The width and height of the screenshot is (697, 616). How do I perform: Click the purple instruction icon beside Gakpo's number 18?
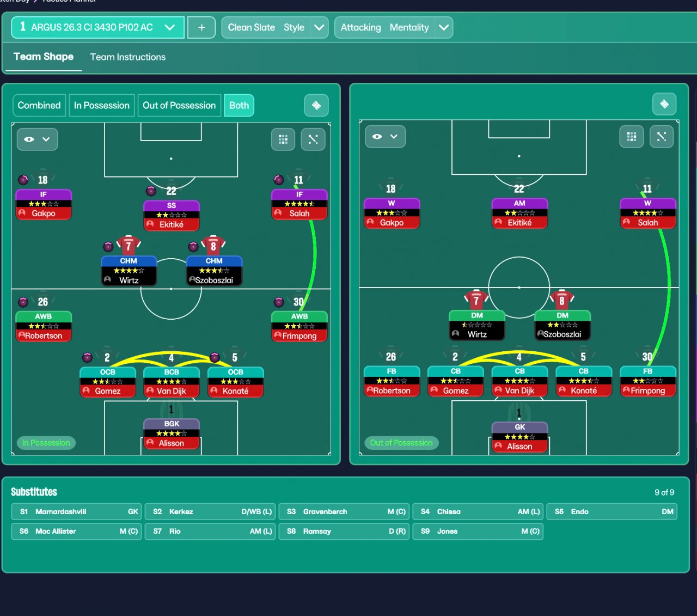(x=23, y=180)
